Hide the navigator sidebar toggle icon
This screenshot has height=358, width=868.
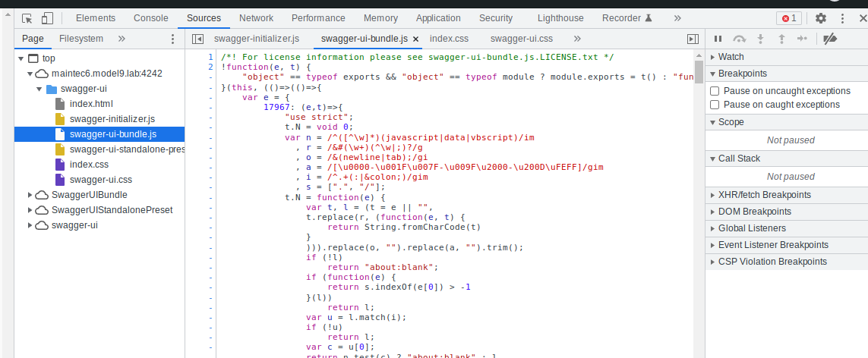198,39
